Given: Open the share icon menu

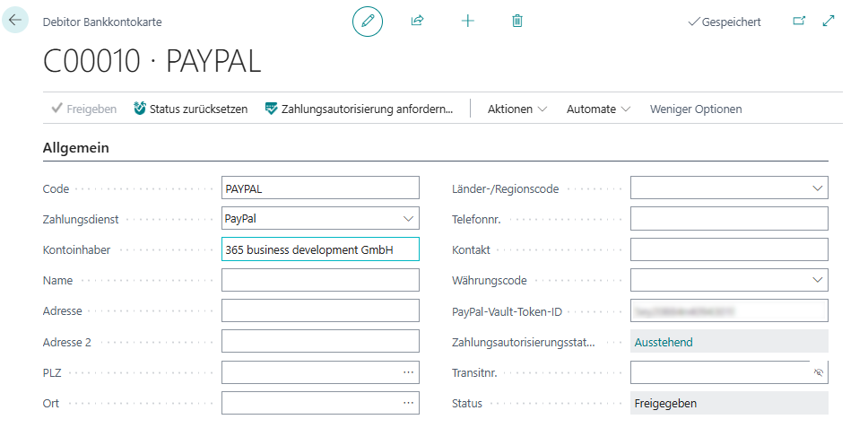Looking at the screenshot, I should [417, 21].
